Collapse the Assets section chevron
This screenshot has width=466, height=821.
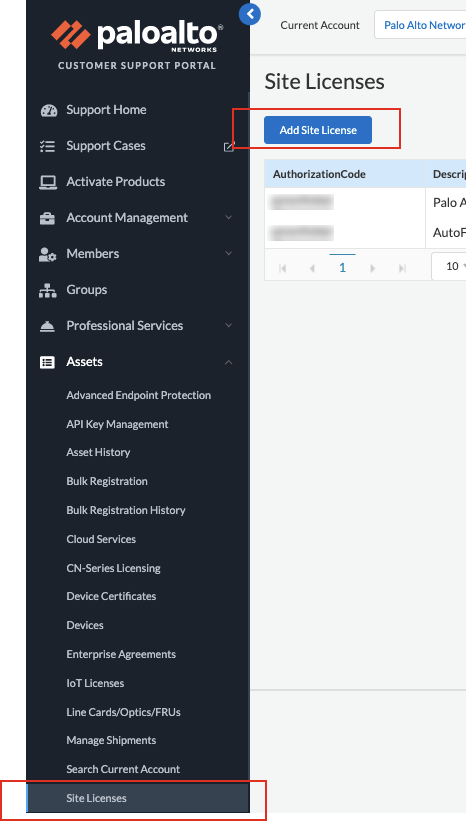pos(229,362)
